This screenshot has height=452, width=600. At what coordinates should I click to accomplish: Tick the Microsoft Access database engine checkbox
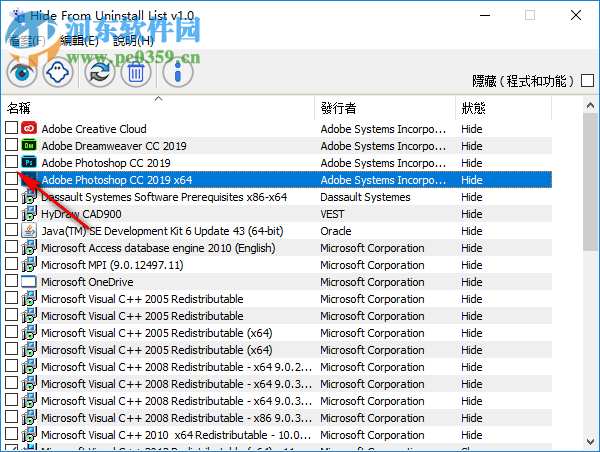[x=11, y=246]
